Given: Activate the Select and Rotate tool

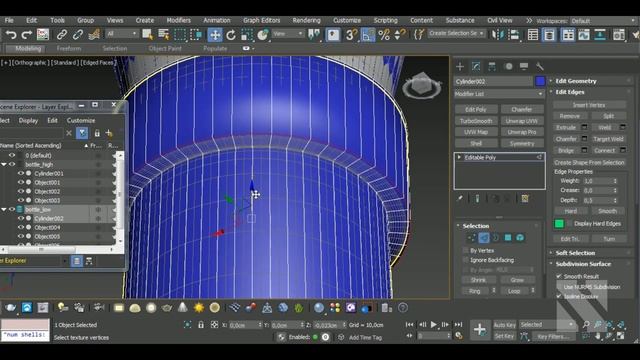Looking at the screenshot, I should pos(231,35).
